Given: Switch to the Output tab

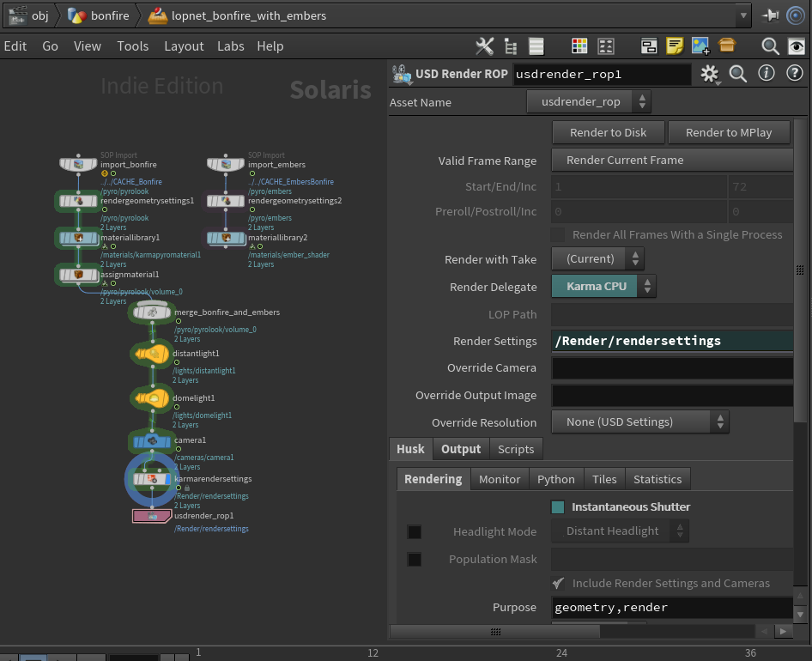Looking at the screenshot, I should coord(461,449).
